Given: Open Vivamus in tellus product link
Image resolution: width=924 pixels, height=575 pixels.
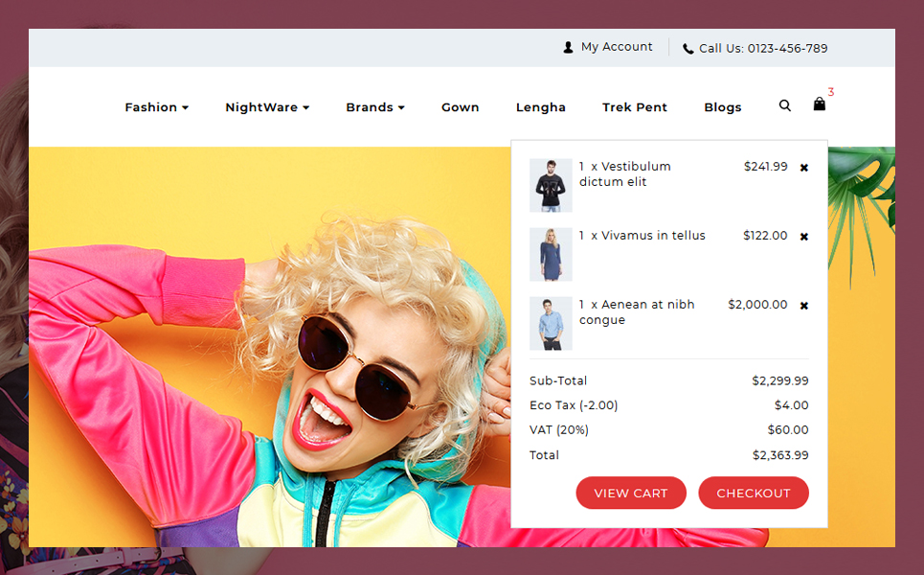Looking at the screenshot, I should pyautogui.click(x=653, y=236).
